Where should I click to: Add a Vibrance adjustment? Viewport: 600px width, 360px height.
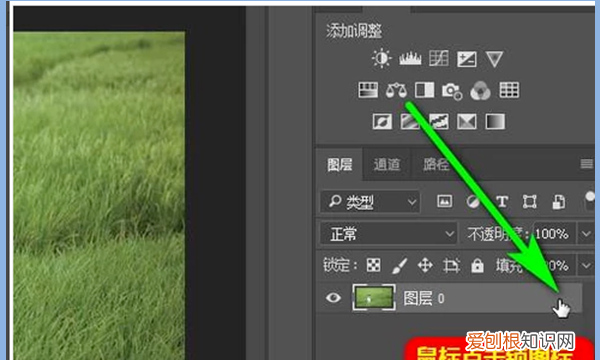click(x=494, y=59)
